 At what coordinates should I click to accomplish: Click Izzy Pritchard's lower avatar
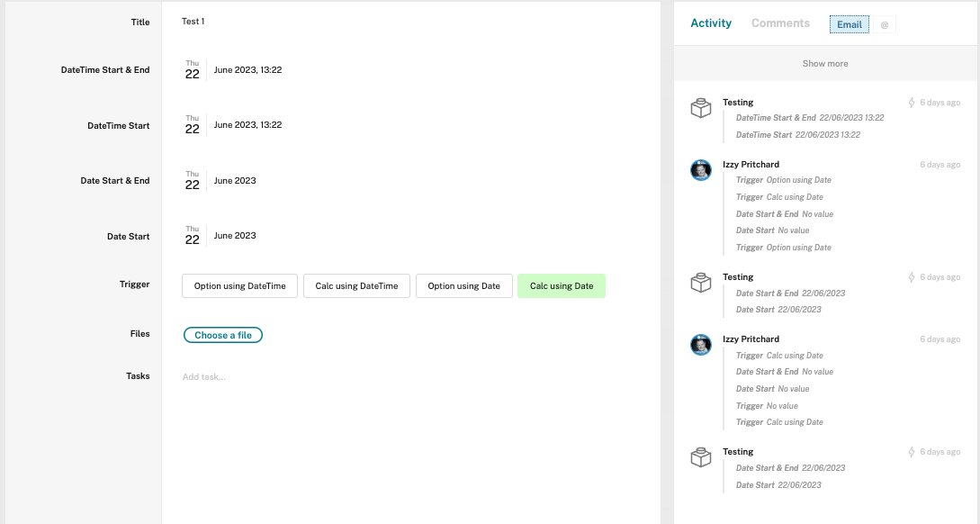701,345
